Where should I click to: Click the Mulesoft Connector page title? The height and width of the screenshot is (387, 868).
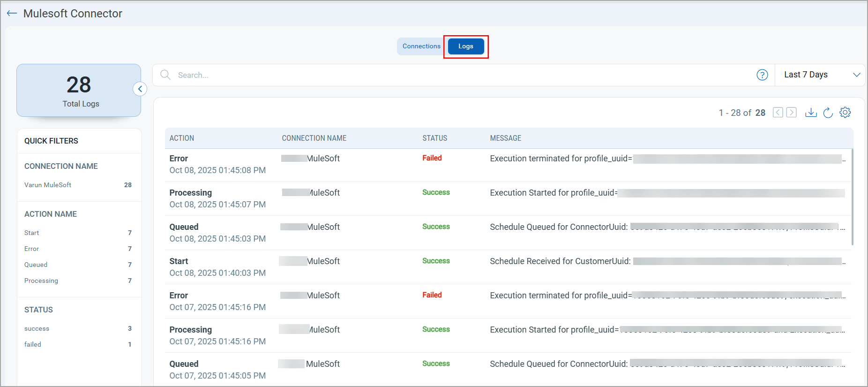click(73, 14)
